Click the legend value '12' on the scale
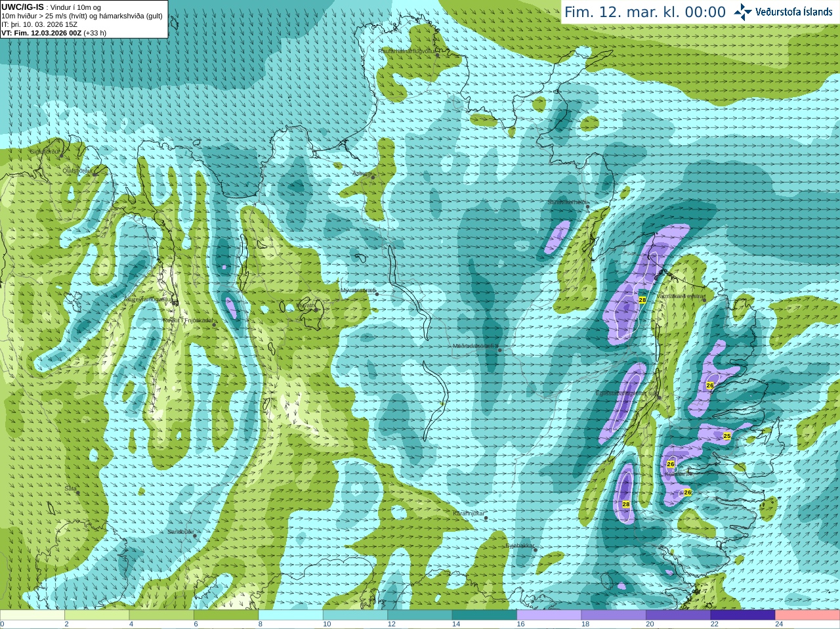 [391, 624]
